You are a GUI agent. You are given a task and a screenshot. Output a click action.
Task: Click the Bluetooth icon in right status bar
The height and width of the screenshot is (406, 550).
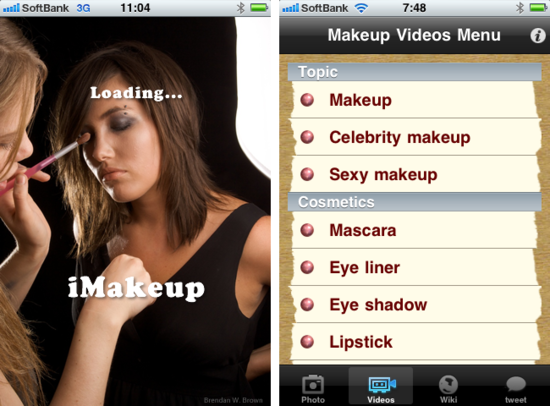coord(520,8)
